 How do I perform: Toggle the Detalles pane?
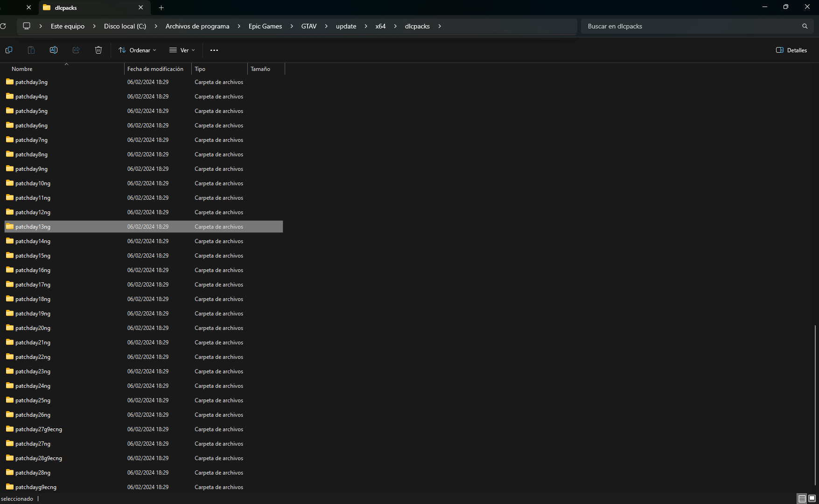pos(791,50)
